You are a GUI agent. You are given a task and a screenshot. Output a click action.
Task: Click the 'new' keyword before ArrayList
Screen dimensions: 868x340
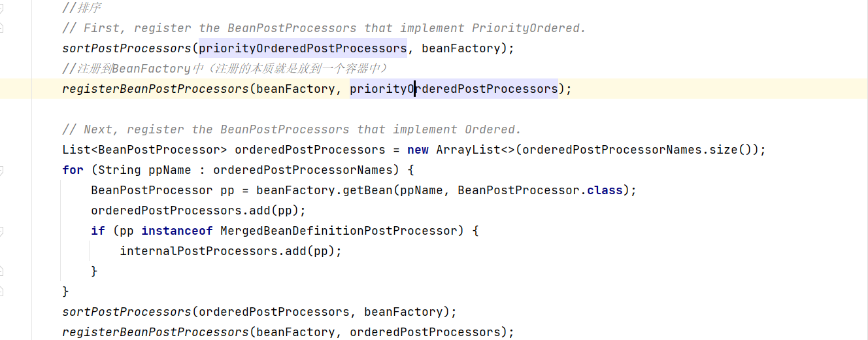(418, 150)
